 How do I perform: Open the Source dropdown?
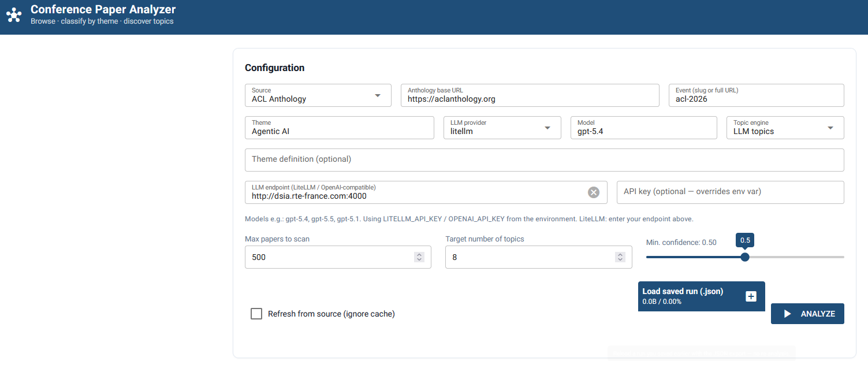click(x=318, y=95)
